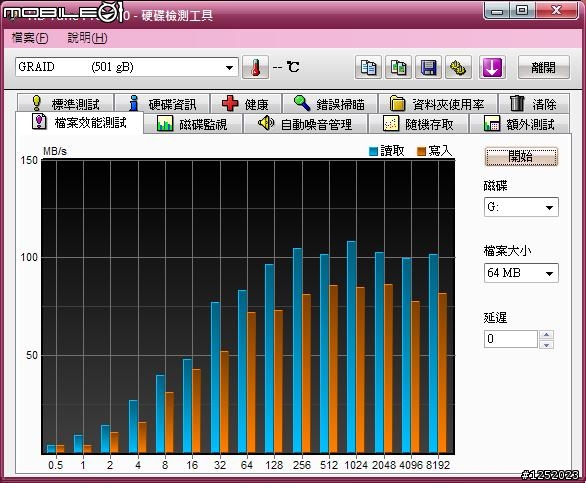The height and width of the screenshot is (483, 586).
Task: Click the 0.5 x-axis label
Action: pyautogui.click(x=56, y=465)
